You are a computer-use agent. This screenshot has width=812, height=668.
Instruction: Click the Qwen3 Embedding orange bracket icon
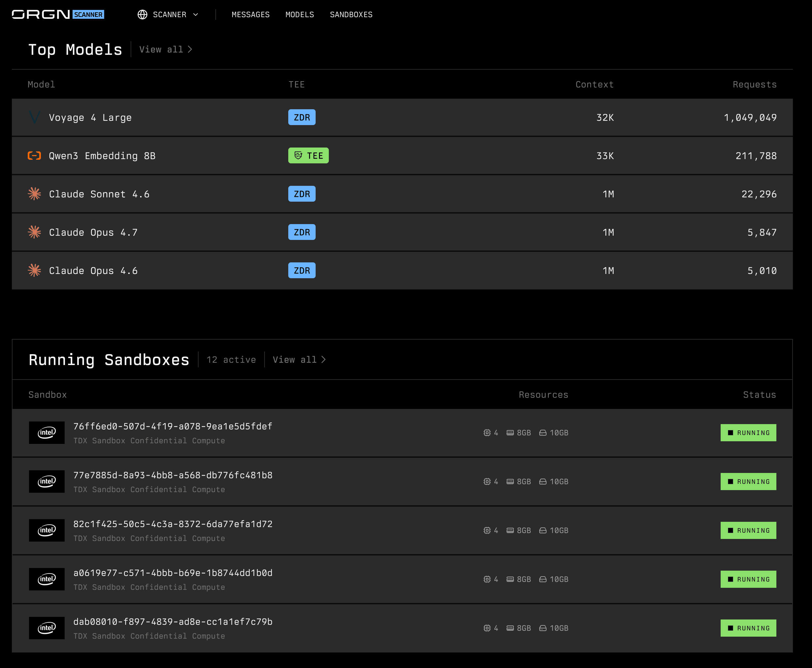(x=35, y=156)
